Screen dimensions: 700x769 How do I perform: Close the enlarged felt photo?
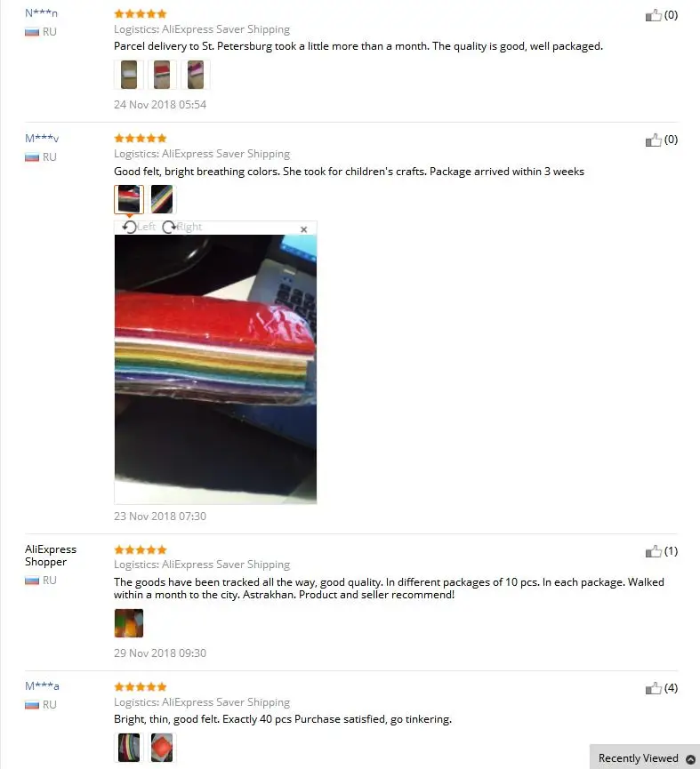(x=303, y=229)
